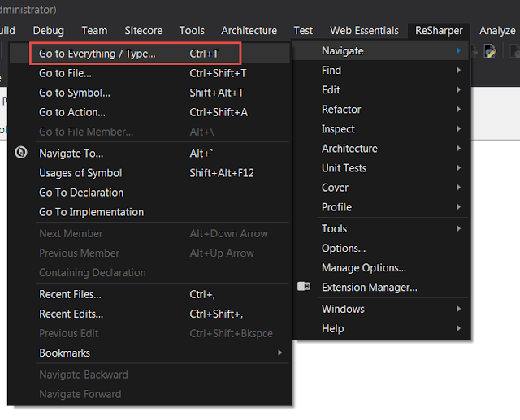Choose Go to Symbol
This screenshot has height=420, width=520.
[149, 93]
